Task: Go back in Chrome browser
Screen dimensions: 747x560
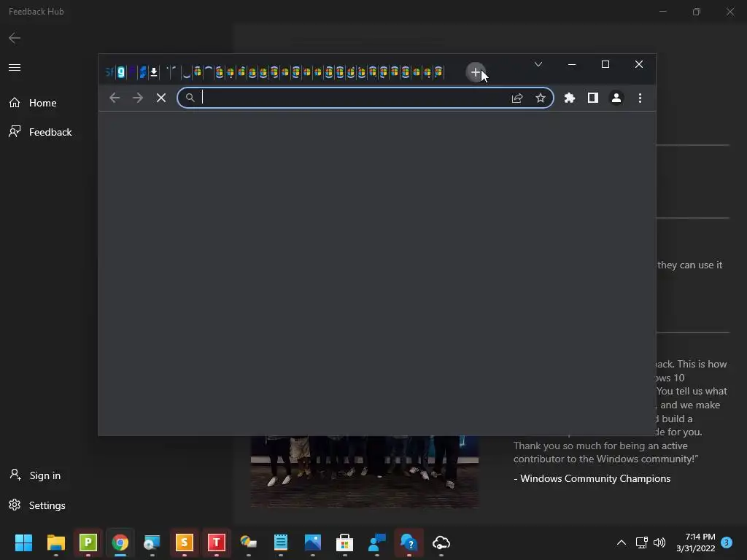Action: pyautogui.click(x=115, y=98)
